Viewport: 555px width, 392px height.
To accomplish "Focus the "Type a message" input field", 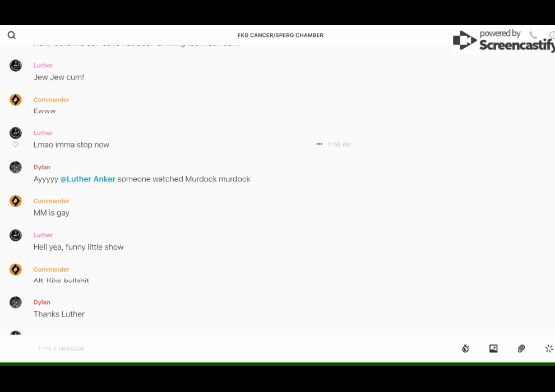I will point(224,349).
